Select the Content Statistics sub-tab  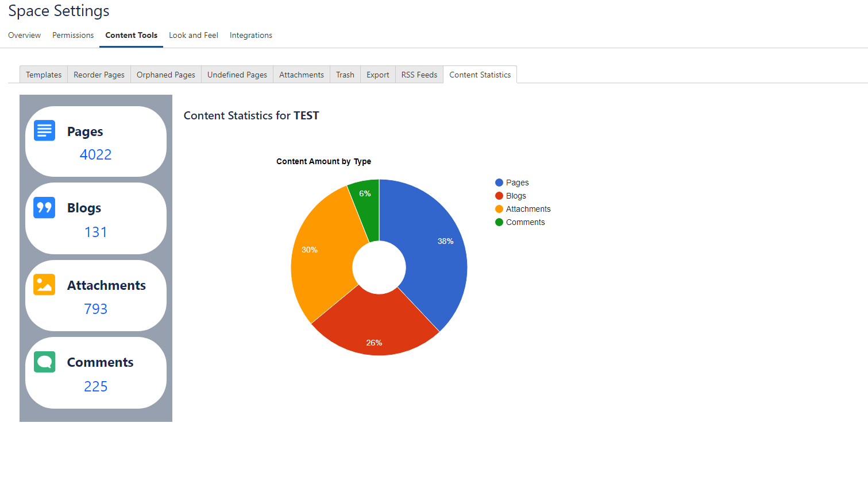480,75
